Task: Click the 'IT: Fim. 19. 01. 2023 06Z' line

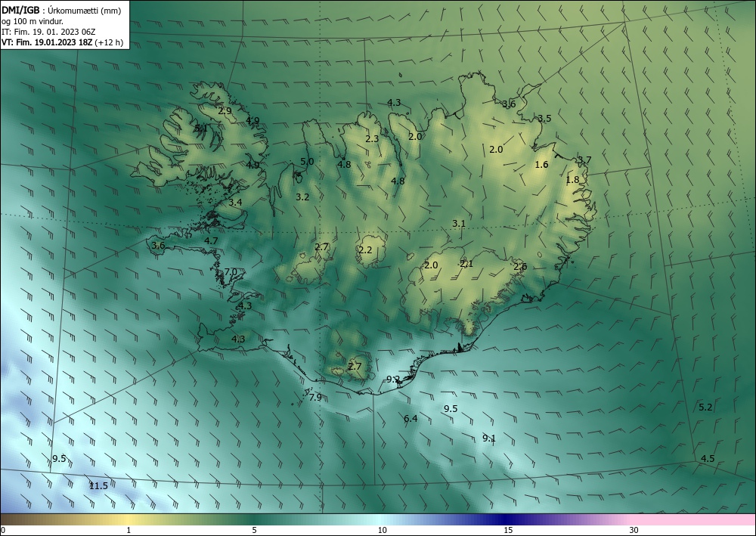Action: [48, 32]
